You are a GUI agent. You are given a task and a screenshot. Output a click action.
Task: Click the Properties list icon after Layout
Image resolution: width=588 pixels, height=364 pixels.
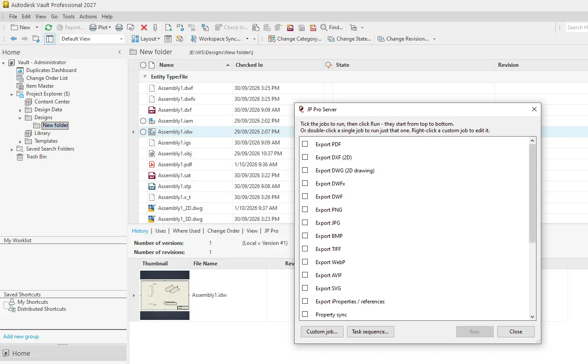tap(168, 39)
